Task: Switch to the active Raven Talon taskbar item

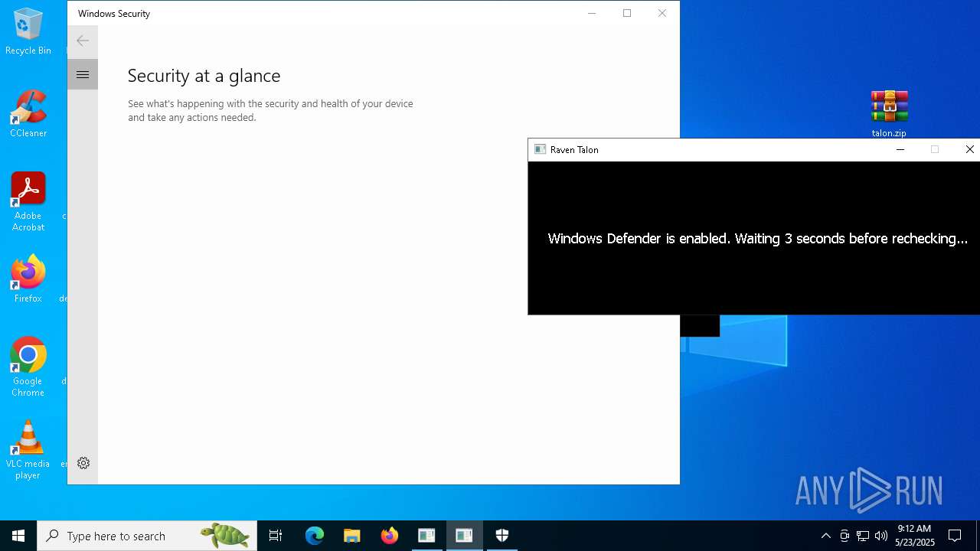Action: click(464, 536)
